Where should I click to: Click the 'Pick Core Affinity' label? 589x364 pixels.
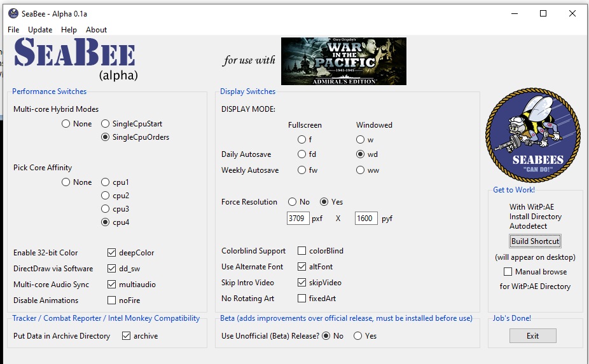pos(43,167)
